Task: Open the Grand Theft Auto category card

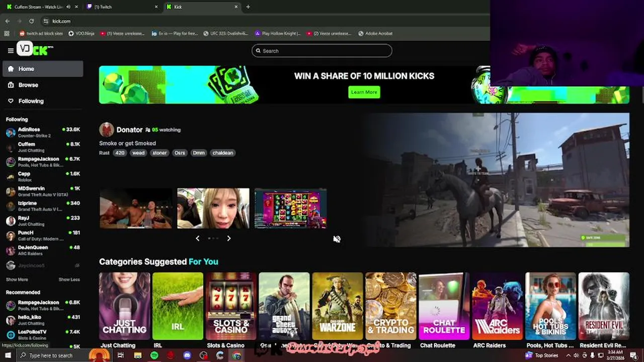Action: click(284, 306)
